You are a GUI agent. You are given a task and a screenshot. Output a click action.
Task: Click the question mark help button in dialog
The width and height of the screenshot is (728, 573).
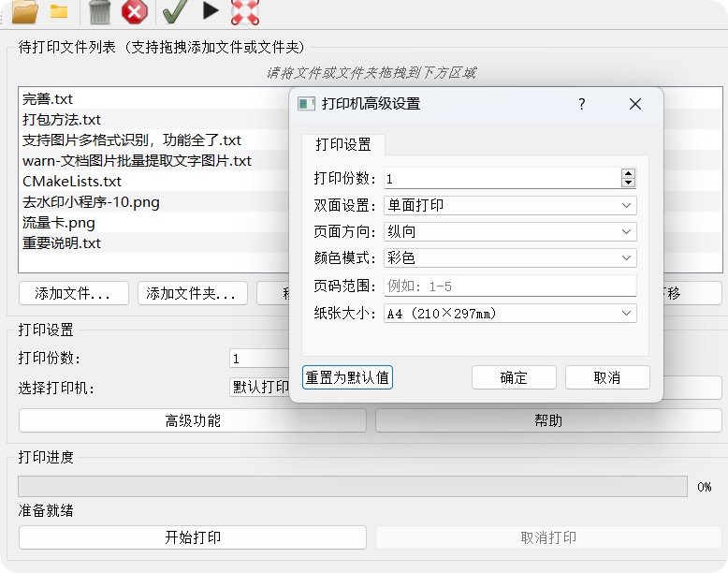(x=582, y=104)
